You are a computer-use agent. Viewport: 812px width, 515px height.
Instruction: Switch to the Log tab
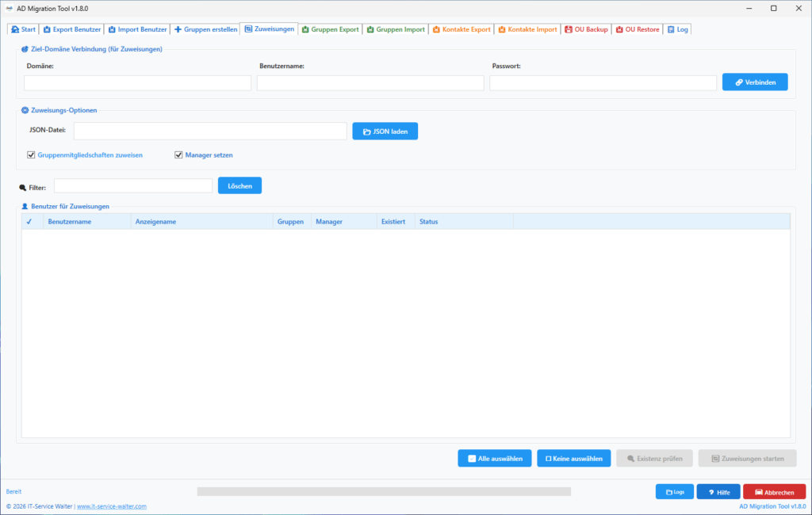(x=677, y=29)
